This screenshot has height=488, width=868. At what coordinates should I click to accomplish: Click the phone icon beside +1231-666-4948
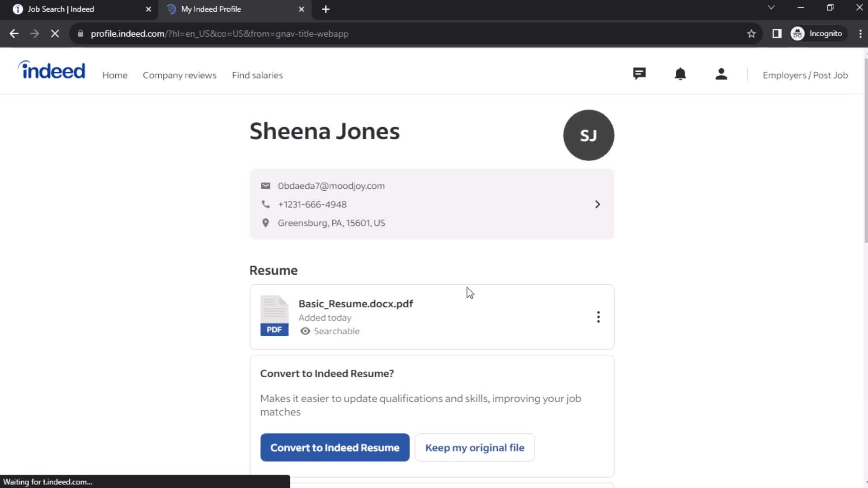266,204
